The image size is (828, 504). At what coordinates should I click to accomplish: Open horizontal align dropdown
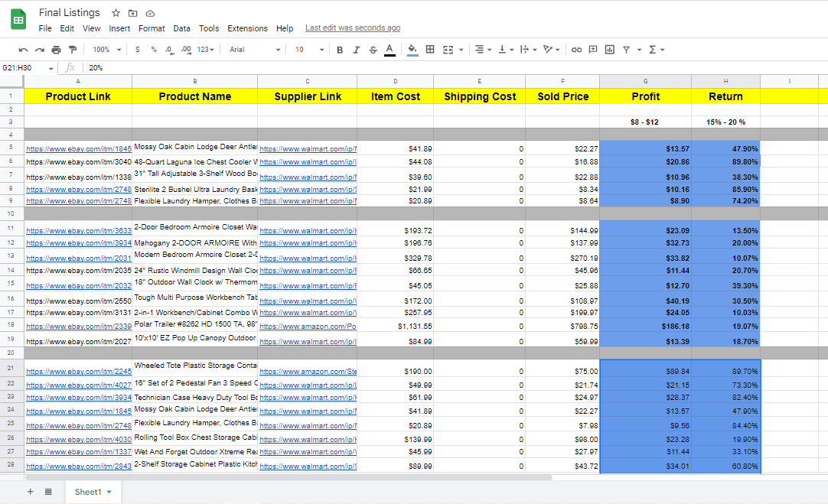coord(483,50)
